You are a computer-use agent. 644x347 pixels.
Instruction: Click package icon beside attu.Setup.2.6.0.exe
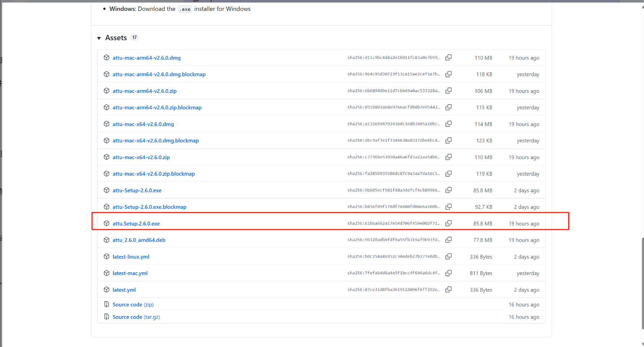pos(106,223)
